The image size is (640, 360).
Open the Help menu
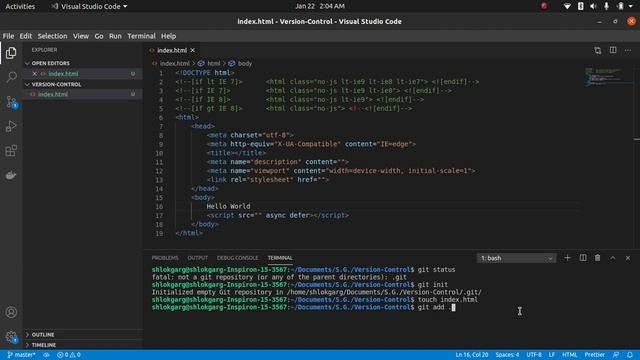[x=168, y=36]
